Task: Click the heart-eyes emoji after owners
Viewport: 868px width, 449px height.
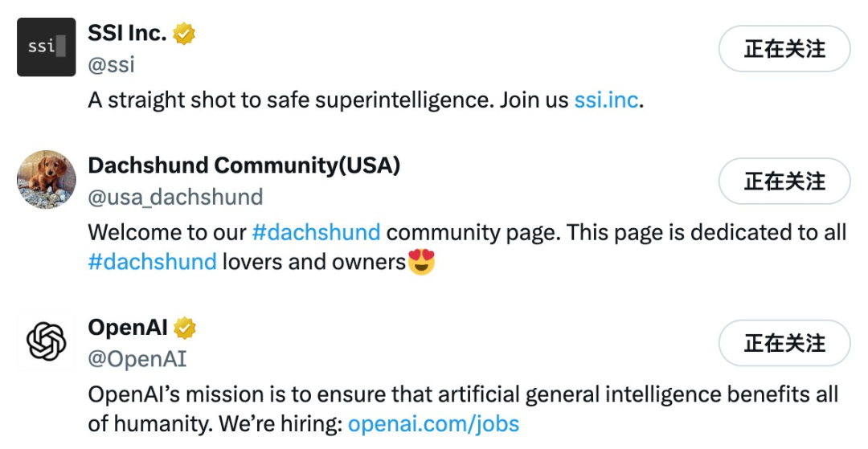Action: pyautogui.click(x=421, y=262)
